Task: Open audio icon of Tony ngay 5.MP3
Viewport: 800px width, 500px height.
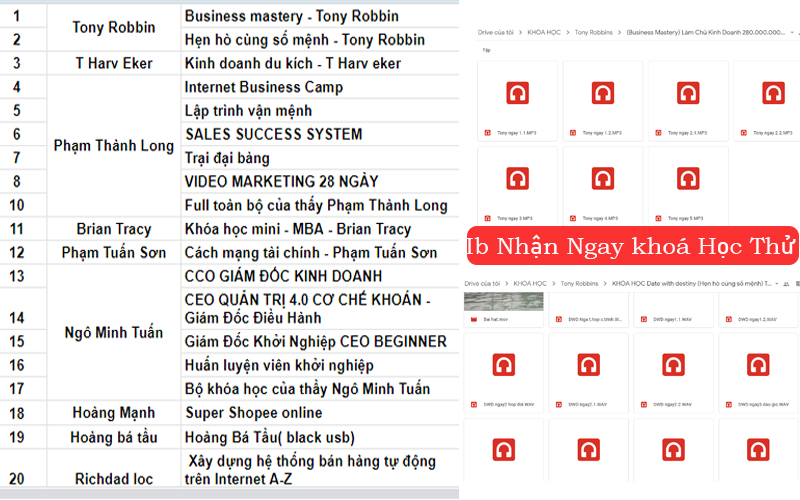Action: (x=688, y=179)
